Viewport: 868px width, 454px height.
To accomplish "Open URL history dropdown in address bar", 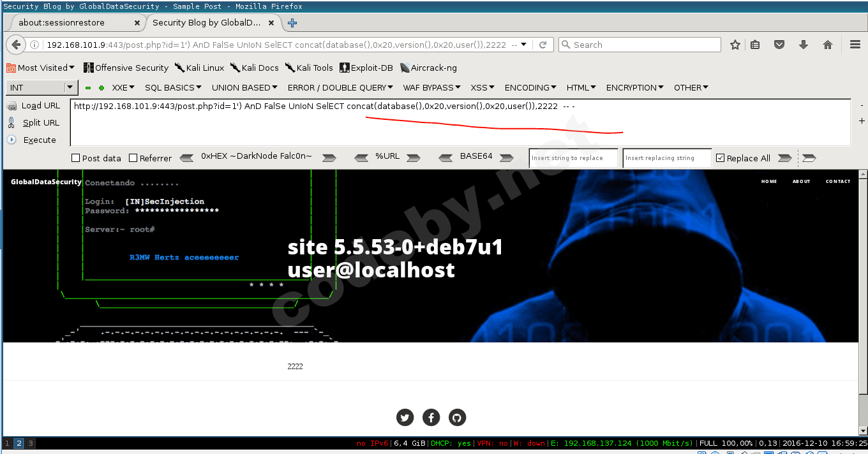I will click(524, 45).
